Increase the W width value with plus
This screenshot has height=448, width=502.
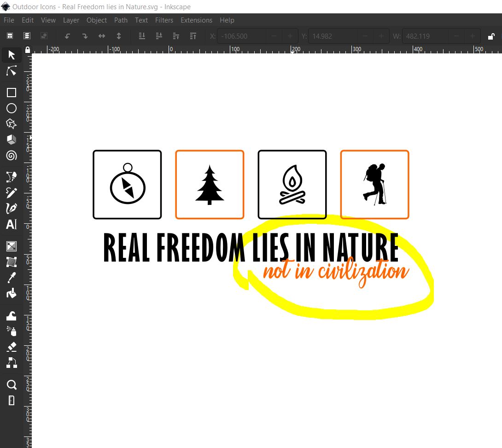[x=473, y=36]
